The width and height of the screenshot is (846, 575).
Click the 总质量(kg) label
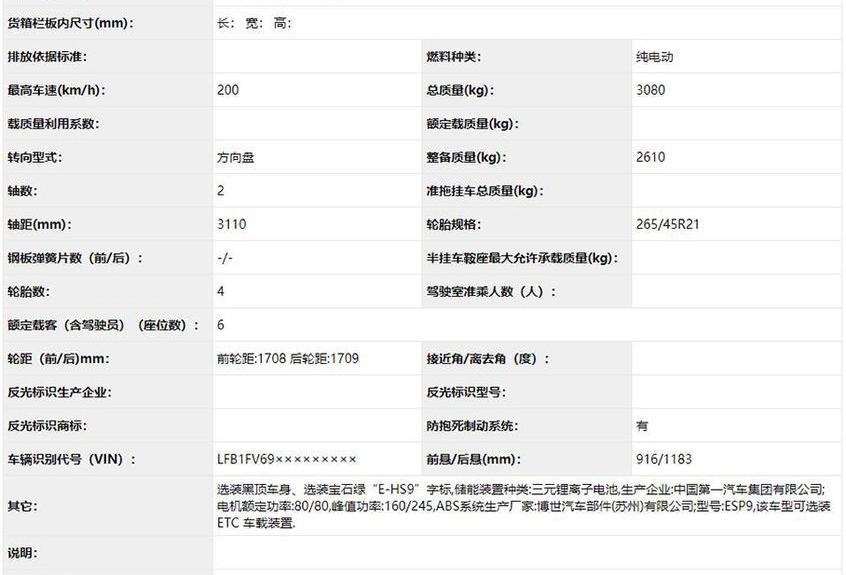460,90
